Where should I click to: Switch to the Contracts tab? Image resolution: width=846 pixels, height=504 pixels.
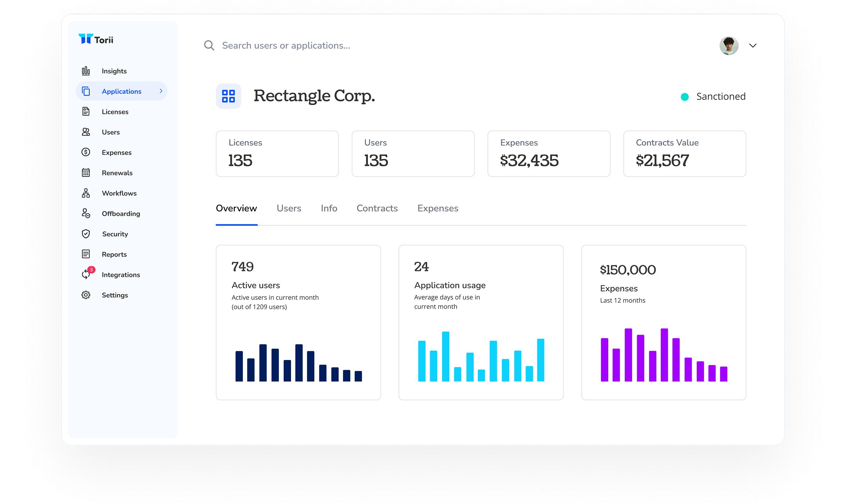[377, 208]
